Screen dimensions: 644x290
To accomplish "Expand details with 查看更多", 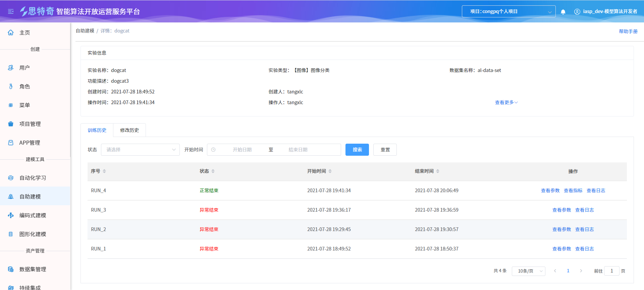I will pos(506,102).
